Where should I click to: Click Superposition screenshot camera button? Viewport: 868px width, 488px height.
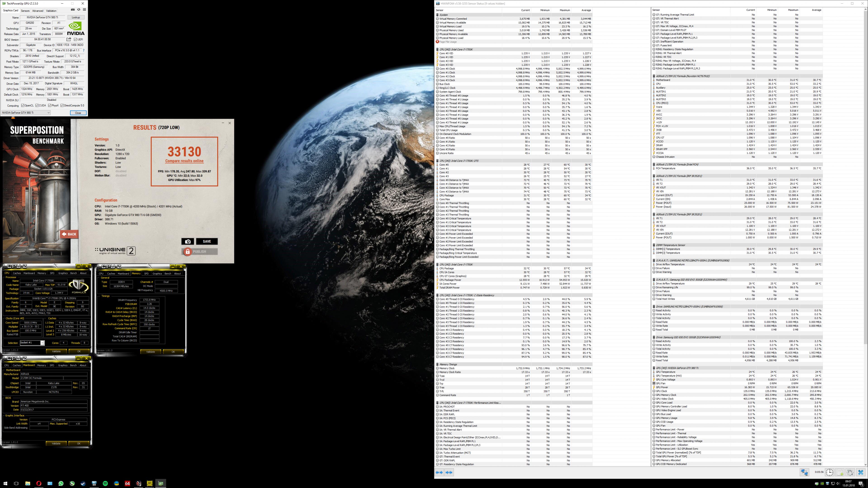[188, 241]
